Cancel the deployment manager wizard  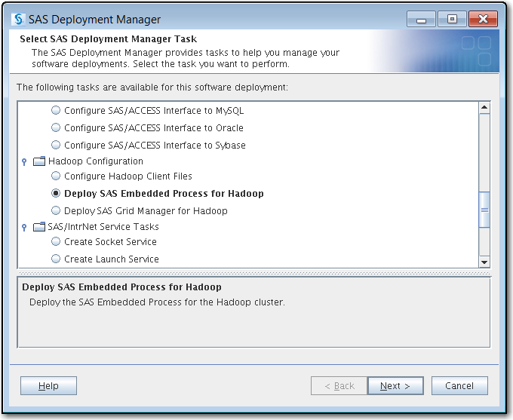click(459, 386)
